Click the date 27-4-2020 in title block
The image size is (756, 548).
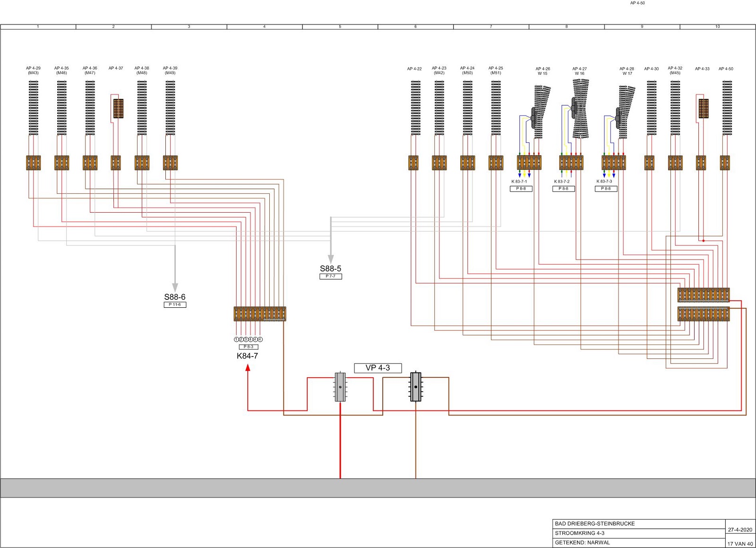click(x=740, y=530)
